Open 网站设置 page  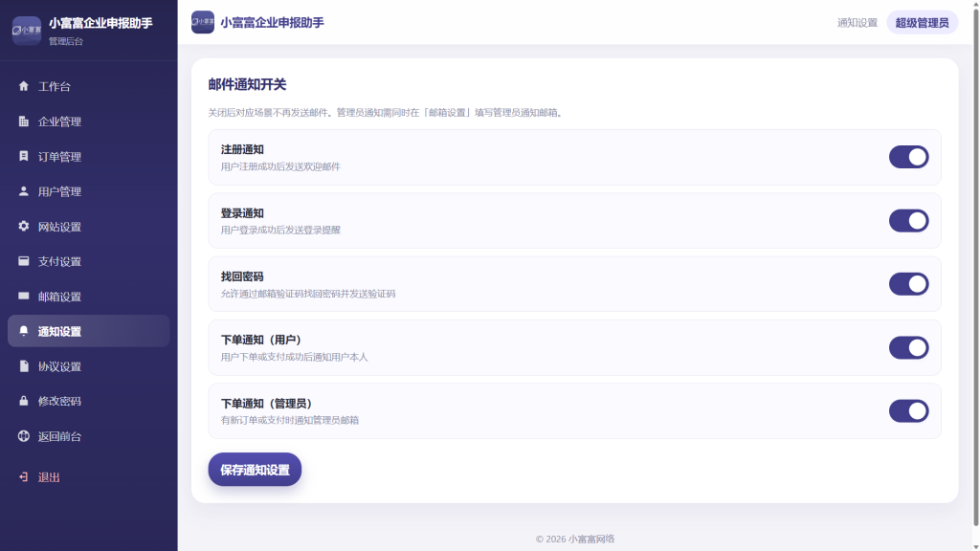(89, 226)
